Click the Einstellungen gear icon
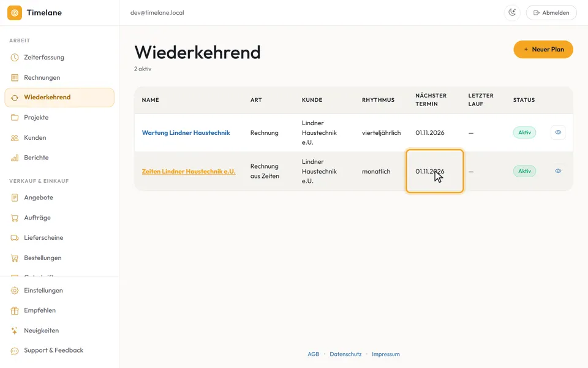Screen dimensions: 588x368 [x=15, y=291]
